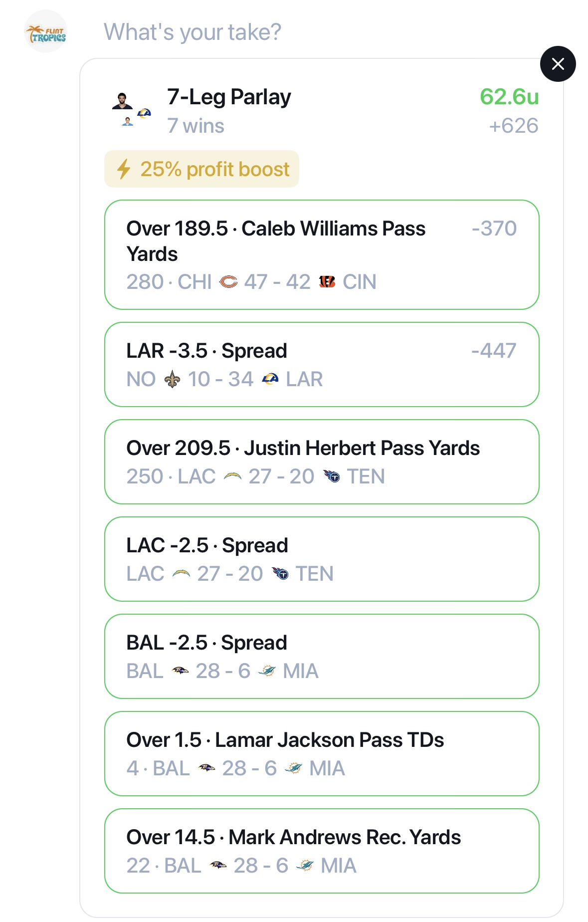
Task: Tap Ravens logo in BAL spread leg
Action: pos(180,671)
